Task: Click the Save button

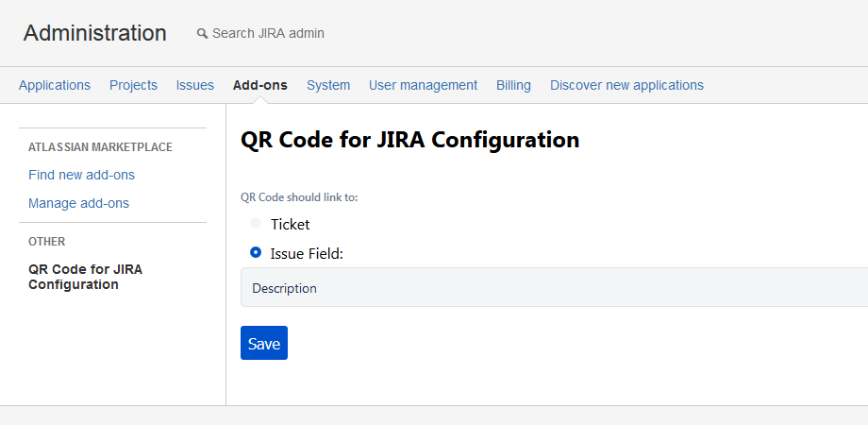Action: point(264,343)
